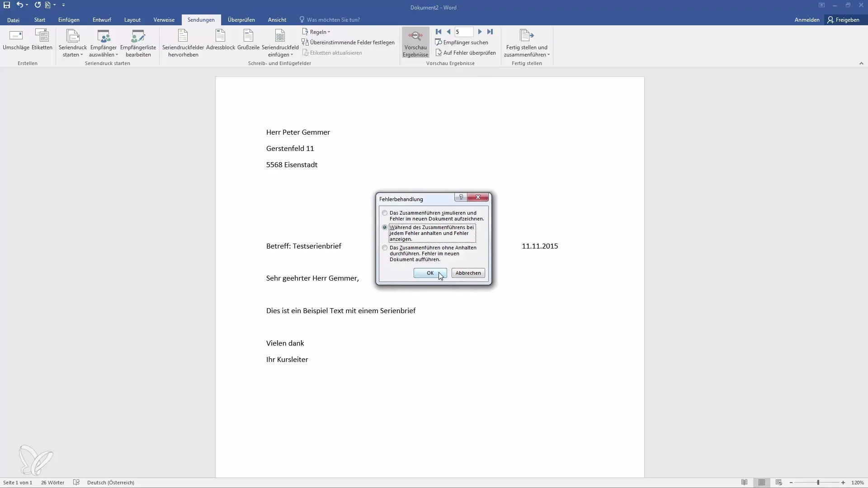The width and height of the screenshot is (868, 488).
Task: Click the 'Was möchten Sie tun?' search box
Action: coord(330,20)
